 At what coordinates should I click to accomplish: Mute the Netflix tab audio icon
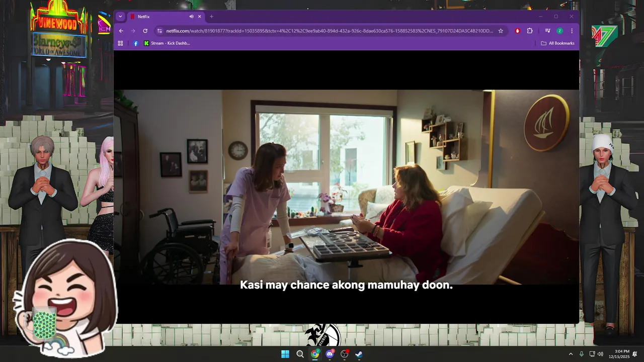pos(191,17)
